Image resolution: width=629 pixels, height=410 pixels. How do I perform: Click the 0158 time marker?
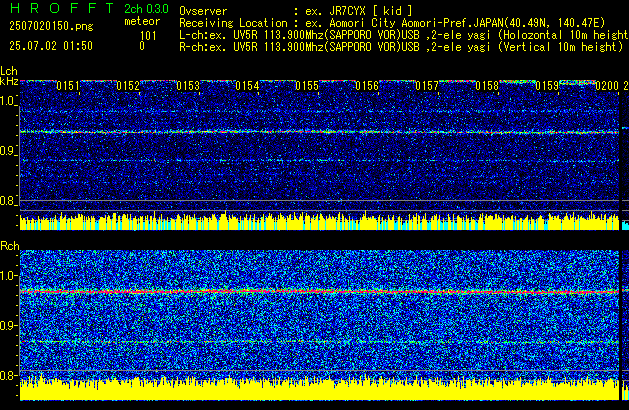pyautogui.click(x=487, y=86)
